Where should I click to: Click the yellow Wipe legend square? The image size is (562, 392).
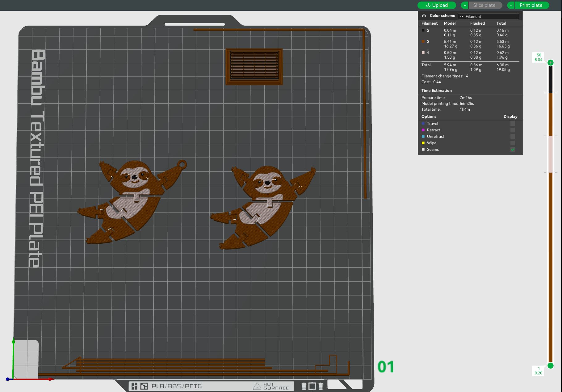423,143
